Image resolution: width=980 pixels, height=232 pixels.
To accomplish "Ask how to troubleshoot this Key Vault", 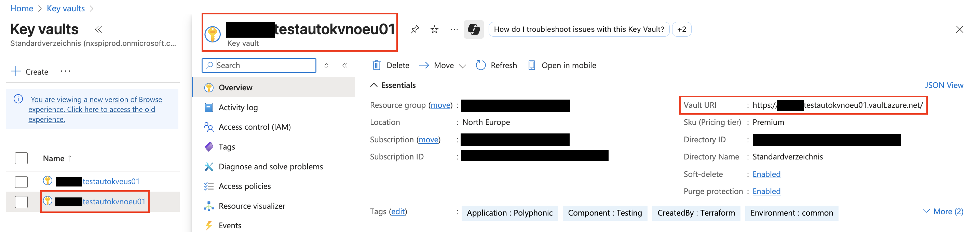I will [579, 29].
